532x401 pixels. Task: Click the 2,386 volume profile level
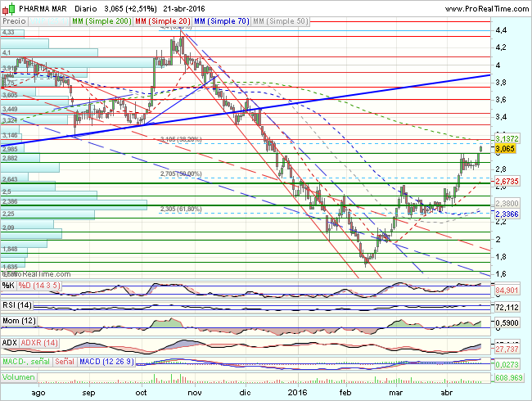click(10, 201)
